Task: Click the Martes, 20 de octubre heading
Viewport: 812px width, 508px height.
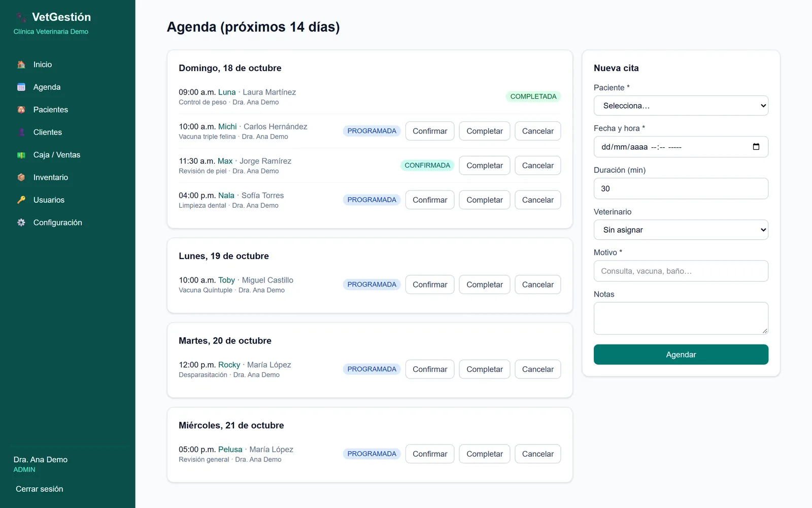Action: (x=225, y=341)
